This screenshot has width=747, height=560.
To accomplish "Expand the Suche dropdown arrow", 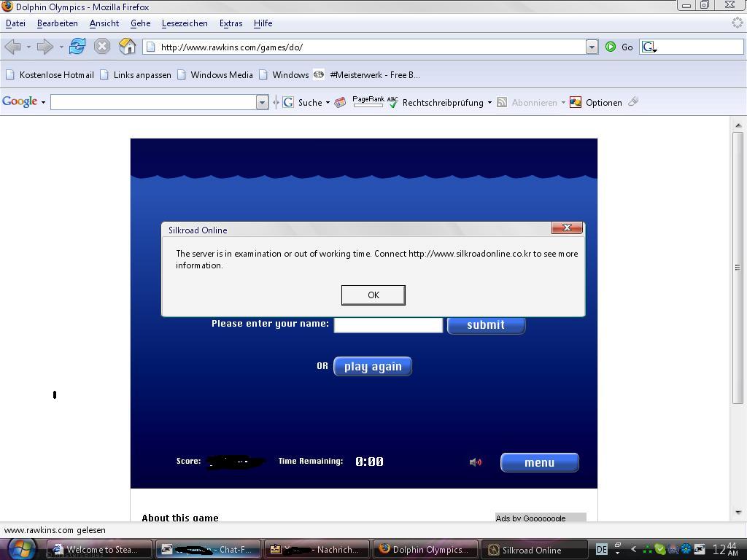I will (x=328, y=103).
